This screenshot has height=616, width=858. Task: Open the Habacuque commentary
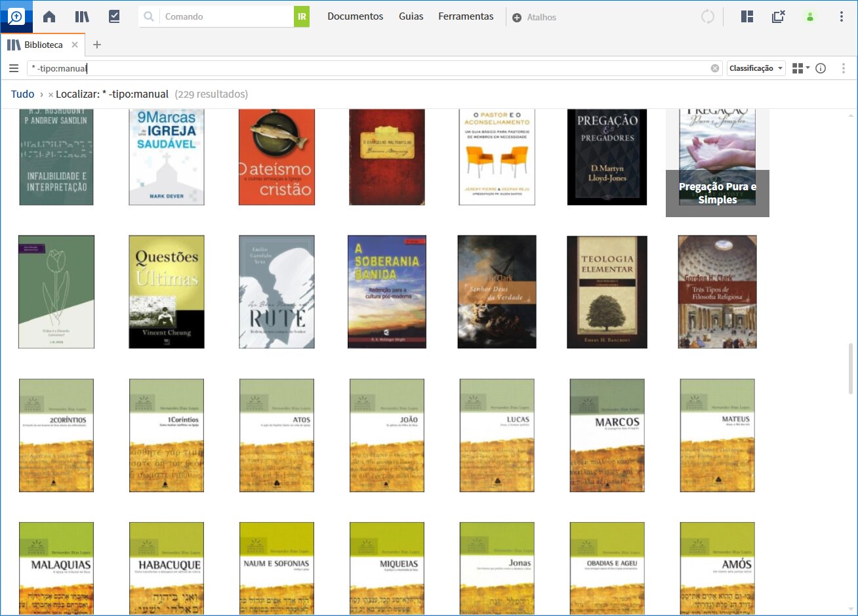pyautogui.click(x=167, y=568)
